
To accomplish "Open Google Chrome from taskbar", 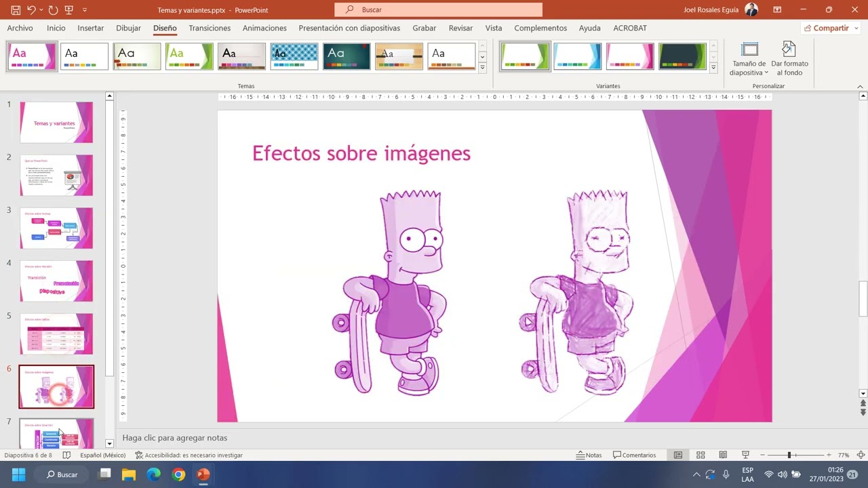I will tap(178, 474).
